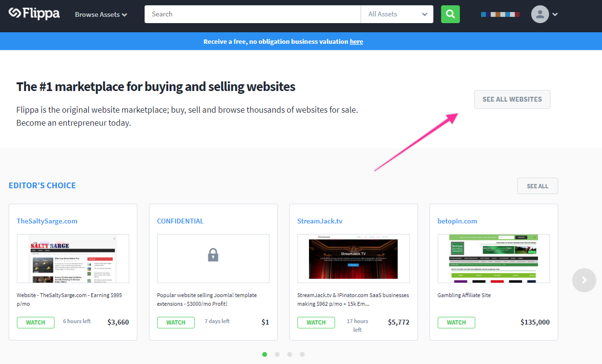Click 'Website - TheSaltySarge.com - Earning $995' description
The image size is (602, 364).
pos(70,299)
